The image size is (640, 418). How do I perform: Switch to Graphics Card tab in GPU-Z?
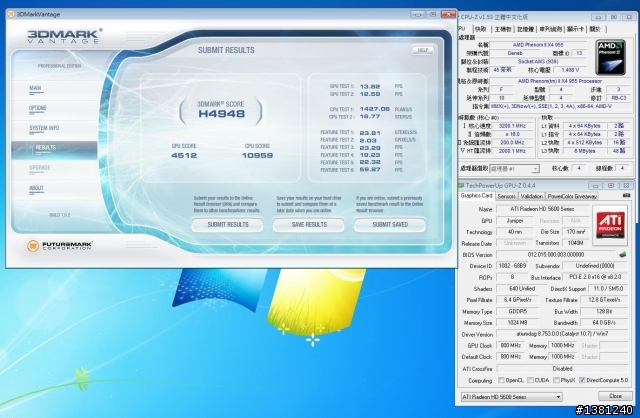click(476, 196)
